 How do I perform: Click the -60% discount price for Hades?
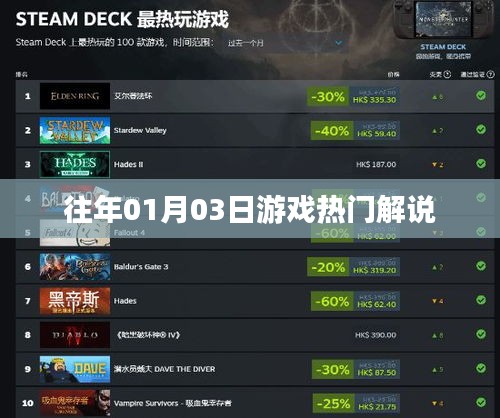click(x=332, y=301)
